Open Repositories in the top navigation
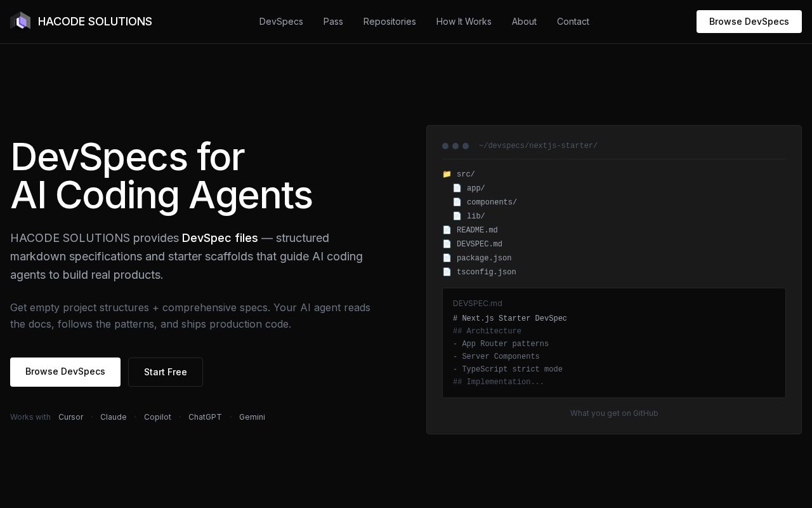 [x=390, y=22]
